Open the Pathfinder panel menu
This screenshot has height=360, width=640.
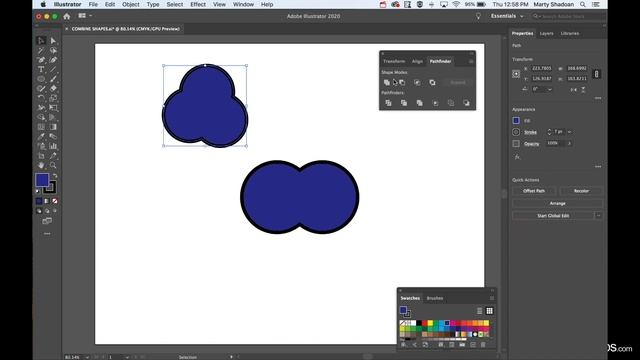click(471, 61)
